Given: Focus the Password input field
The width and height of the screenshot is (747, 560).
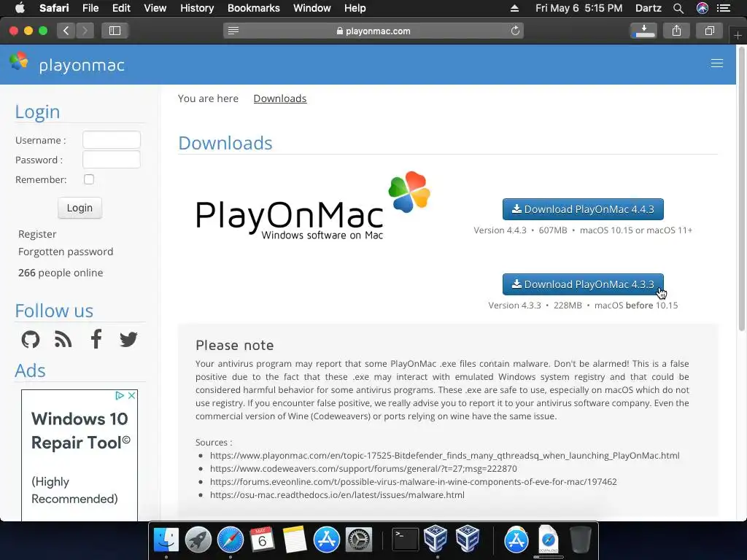Looking at the screenshot, I should pyautogui.click(x=112, y=160).
